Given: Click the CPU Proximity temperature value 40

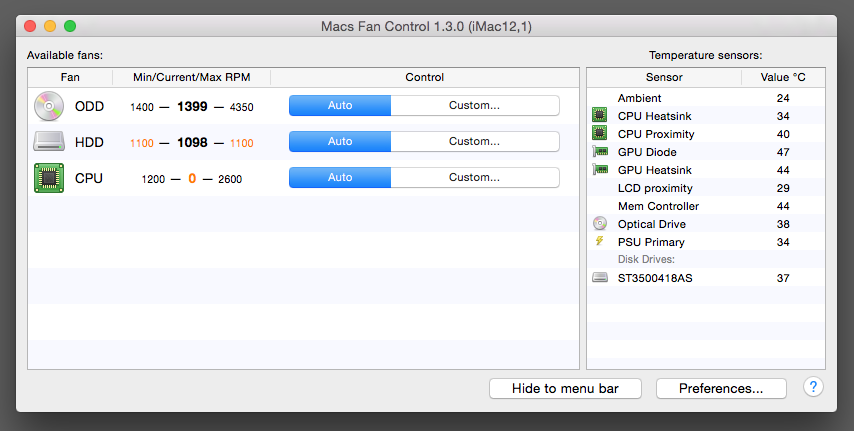Looking at the screenshot, I should point(783,134).
